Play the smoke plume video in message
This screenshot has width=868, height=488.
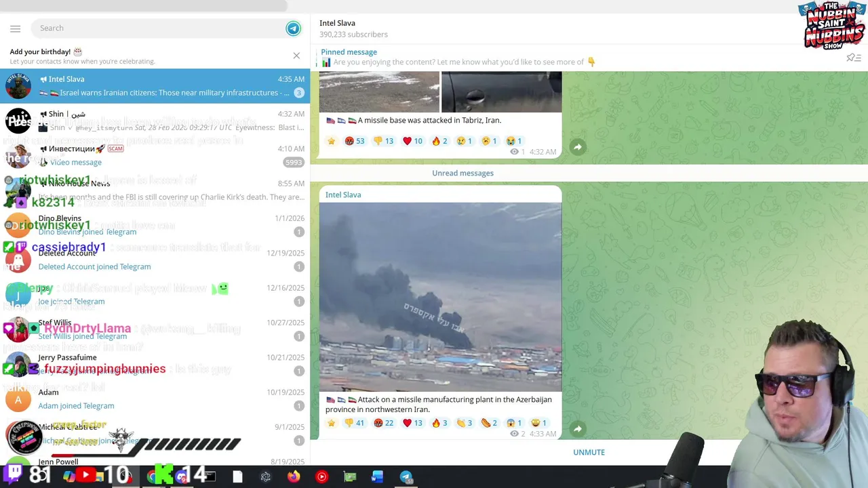[x=440, y=297]
